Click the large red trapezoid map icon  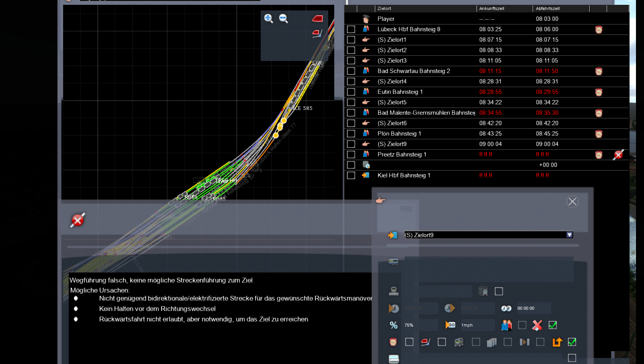pyautogui.click(x=317, y=18)
